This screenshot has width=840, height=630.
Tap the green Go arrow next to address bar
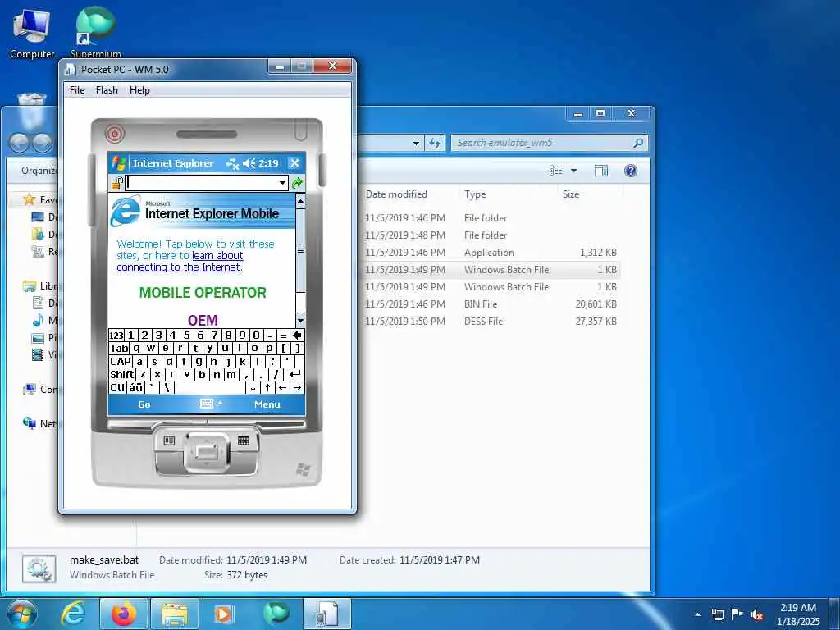[x=297, y=184]
